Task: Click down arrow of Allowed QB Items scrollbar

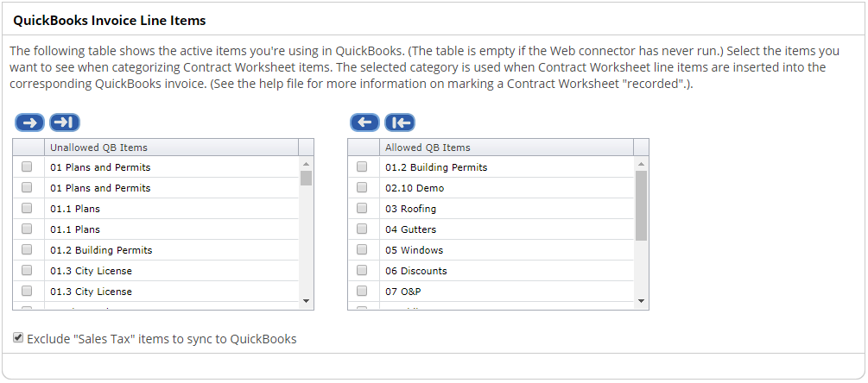Action: tap(641, 301)
